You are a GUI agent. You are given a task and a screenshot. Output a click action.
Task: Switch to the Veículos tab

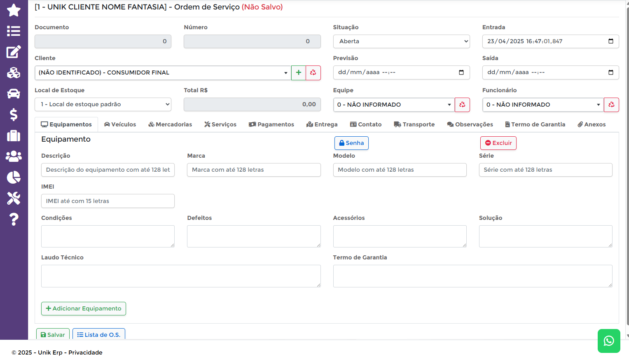tap(120, 125)
